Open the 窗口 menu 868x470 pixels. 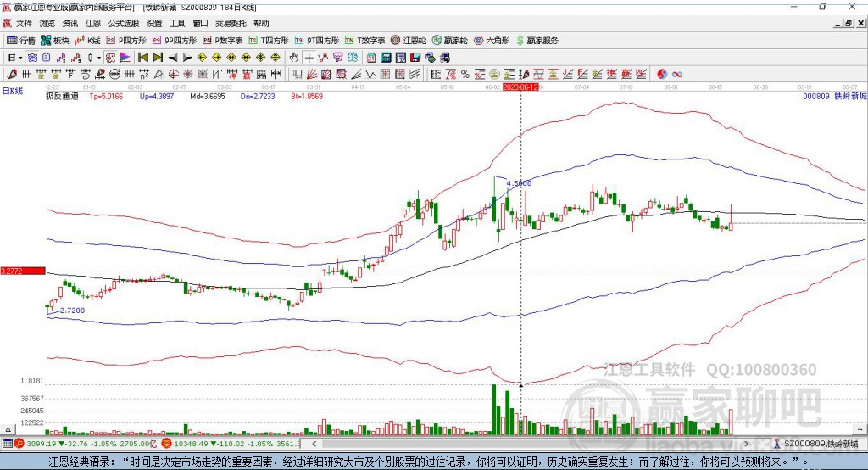[x=200, y=23]
